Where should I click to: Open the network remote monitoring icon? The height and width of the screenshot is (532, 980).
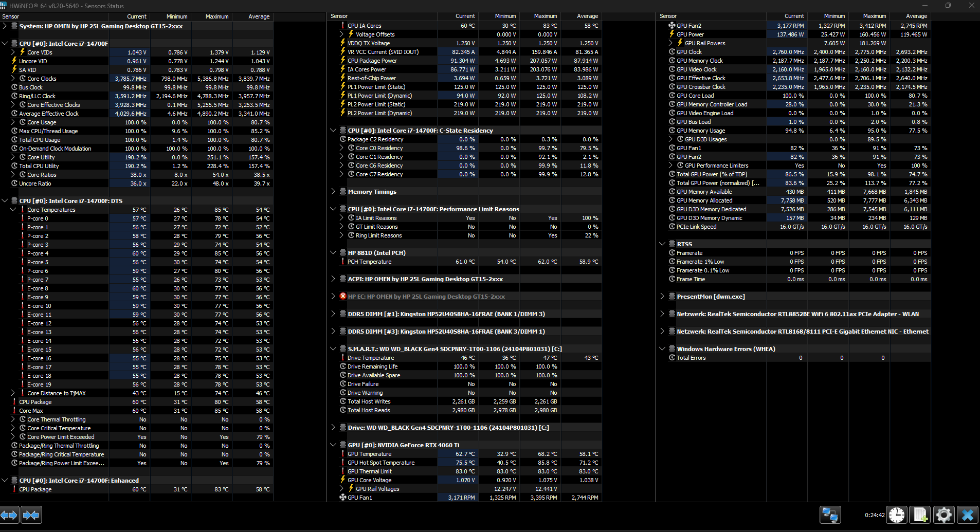coord(830,515)
